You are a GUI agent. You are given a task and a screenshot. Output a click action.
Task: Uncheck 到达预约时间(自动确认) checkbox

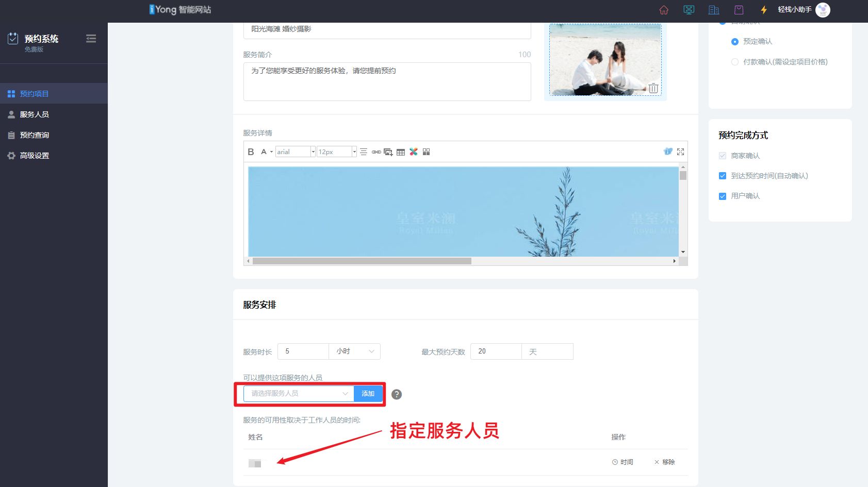(723, 176)
